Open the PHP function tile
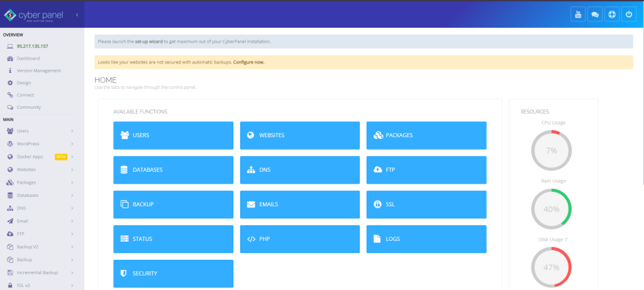 click(300, 239)
